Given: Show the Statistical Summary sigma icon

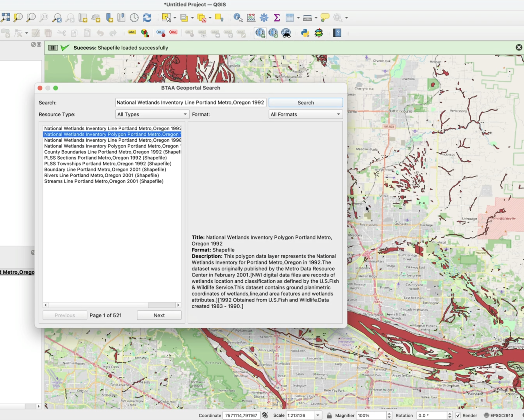Looking at the screenshot, I should tap(277, 17).
